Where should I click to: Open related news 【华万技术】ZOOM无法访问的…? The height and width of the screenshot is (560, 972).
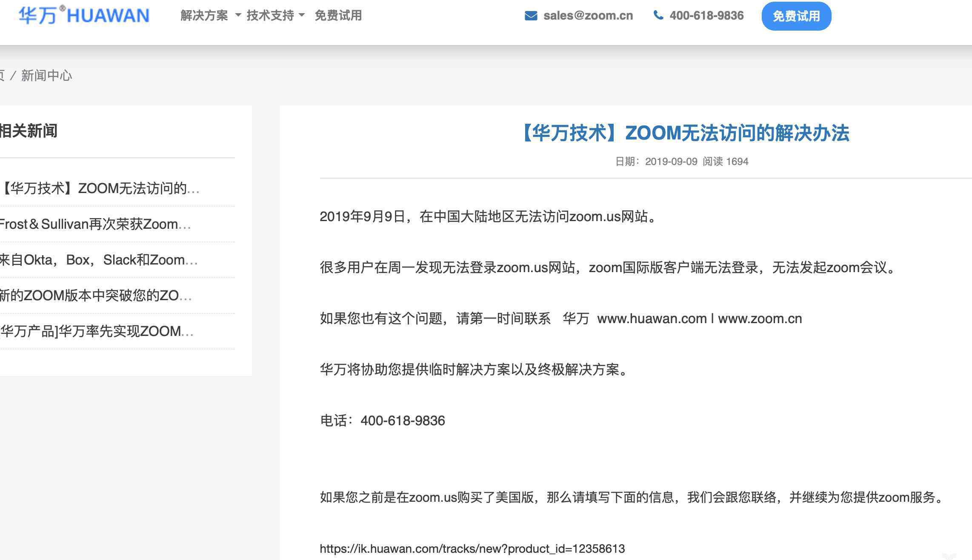[100, 188]
